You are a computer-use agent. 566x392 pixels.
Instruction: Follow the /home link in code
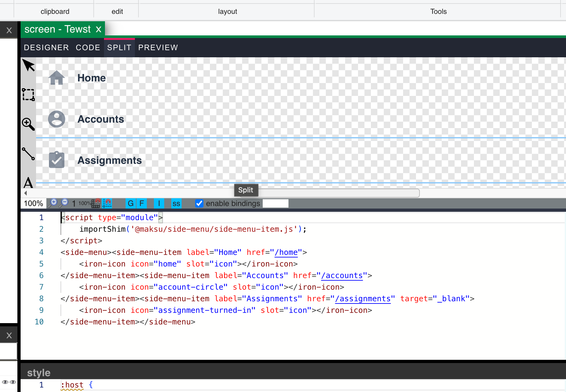(286, 252)
